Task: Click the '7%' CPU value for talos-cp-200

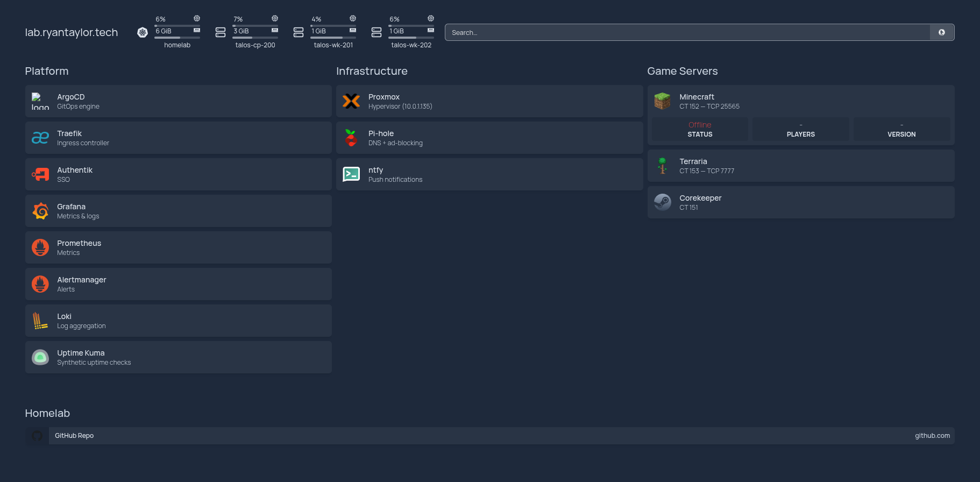Action: tap(238, 19)
